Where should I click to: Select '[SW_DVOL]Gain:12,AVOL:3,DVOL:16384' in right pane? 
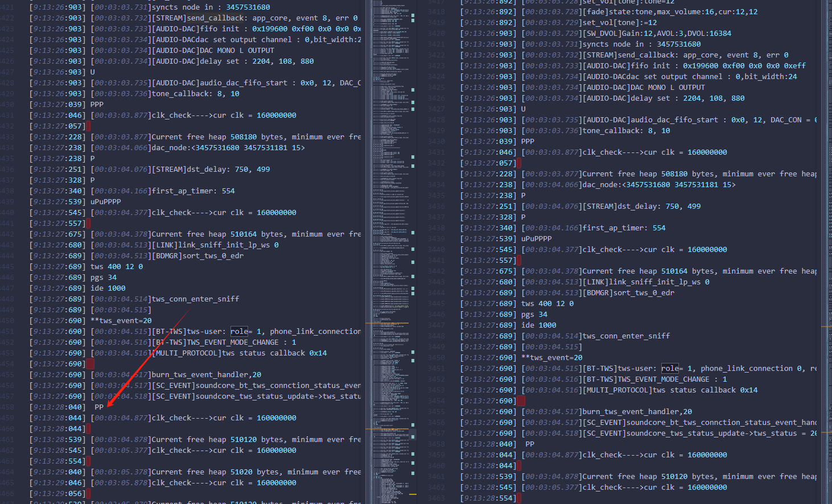pos(657,33)
